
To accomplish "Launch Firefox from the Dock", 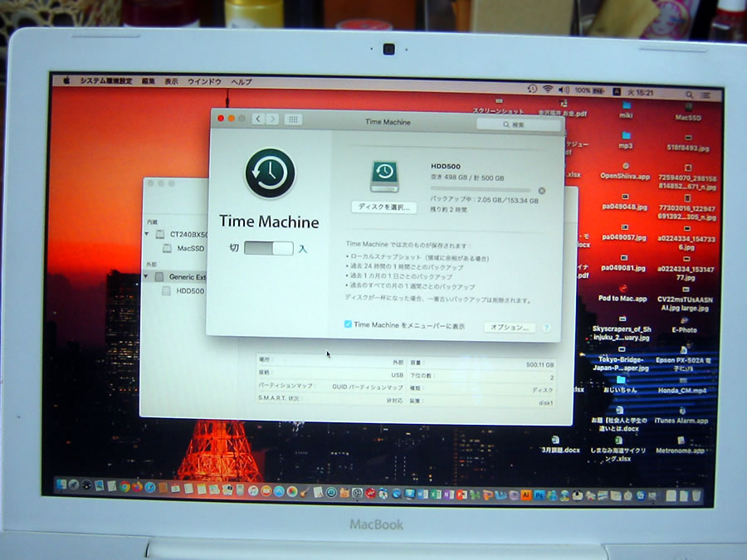I will click(x=137, y=487).
